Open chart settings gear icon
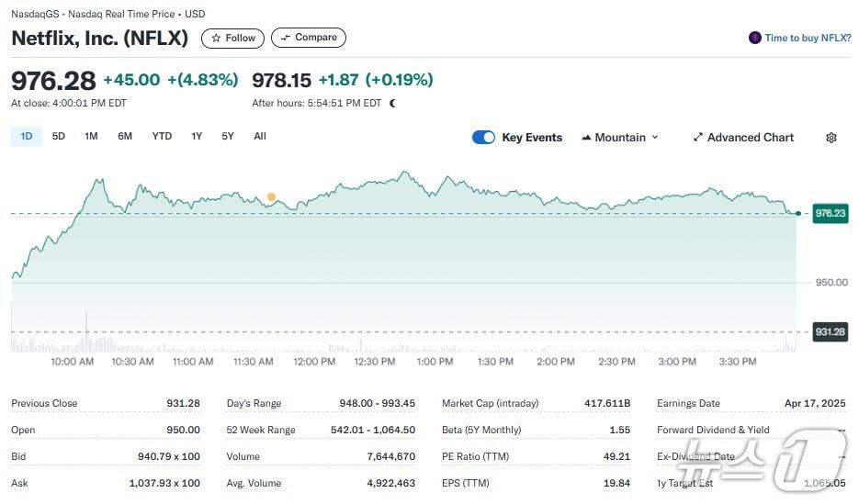The width and height of the screenshot is (859, 504). click(x=831, y=138)
